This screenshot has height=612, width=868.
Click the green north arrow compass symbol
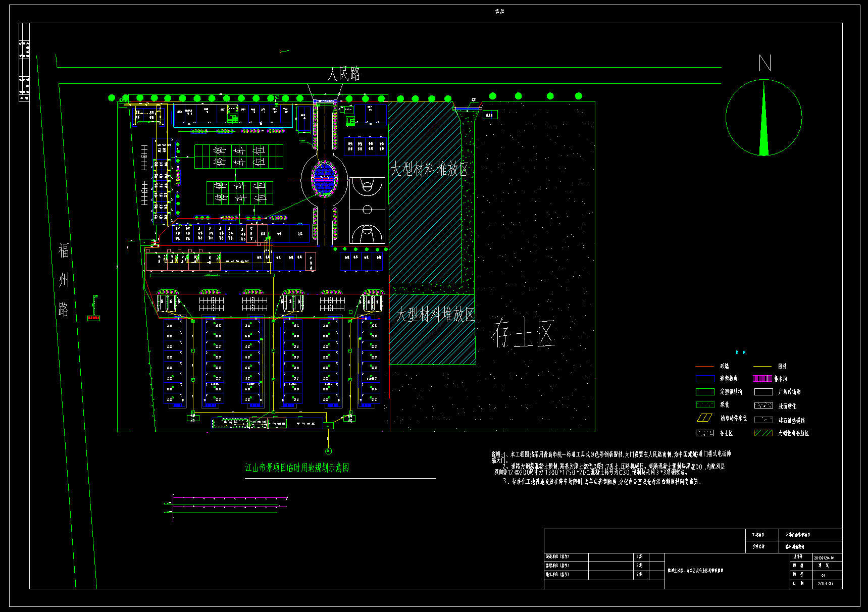(x=763, y=117)
